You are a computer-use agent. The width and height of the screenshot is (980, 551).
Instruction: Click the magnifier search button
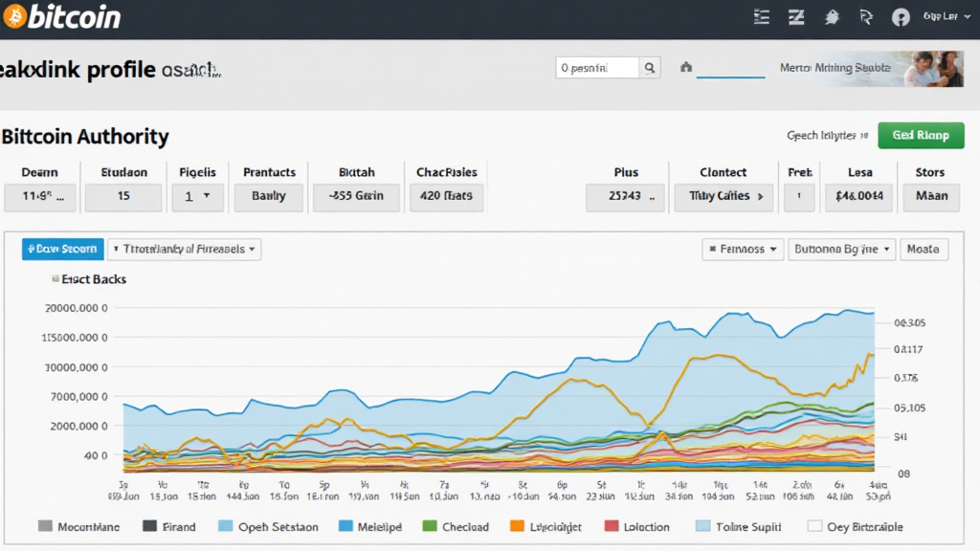[x=650, y=68]
